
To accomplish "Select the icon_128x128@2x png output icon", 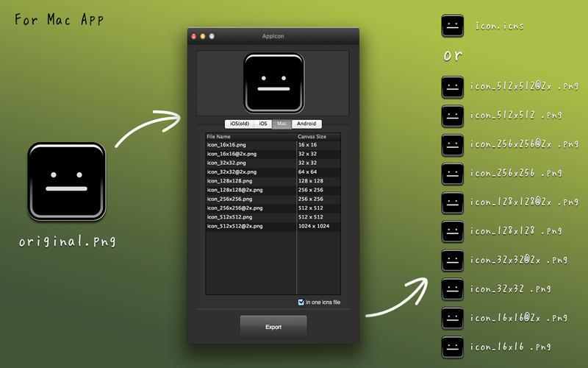I will coord(453,203).
